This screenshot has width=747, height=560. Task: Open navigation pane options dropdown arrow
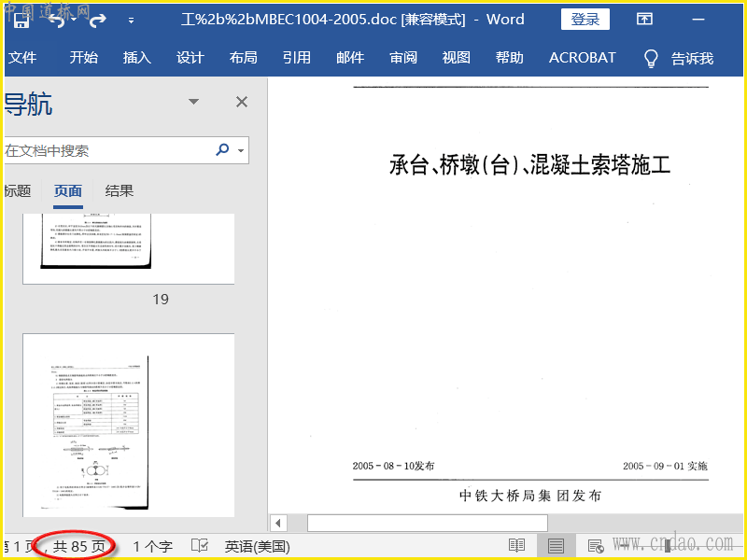[193, 102]
